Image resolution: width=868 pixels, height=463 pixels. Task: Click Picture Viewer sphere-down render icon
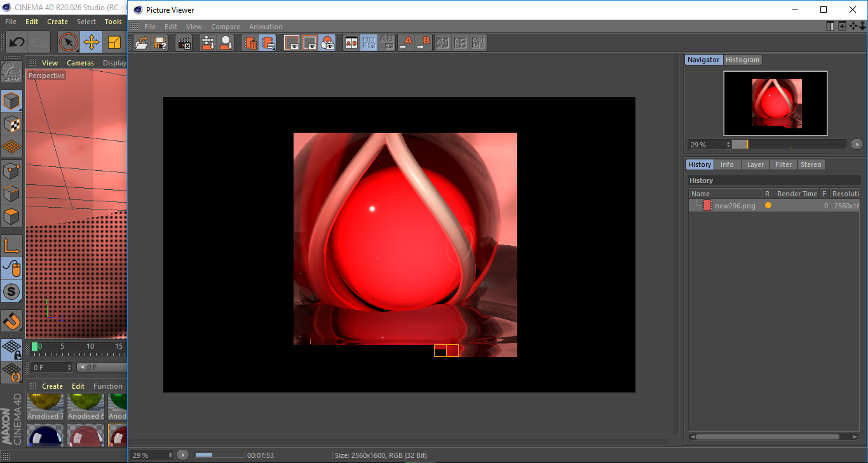226,43
